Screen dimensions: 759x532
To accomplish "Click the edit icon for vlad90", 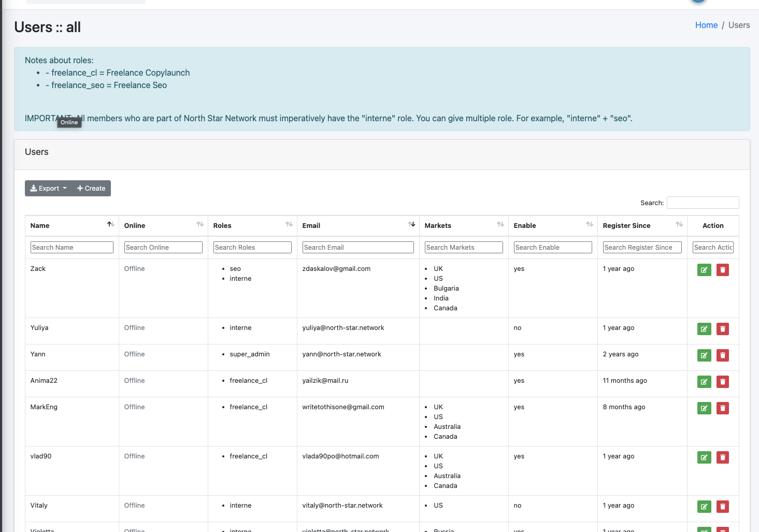I will pos(704,457).
